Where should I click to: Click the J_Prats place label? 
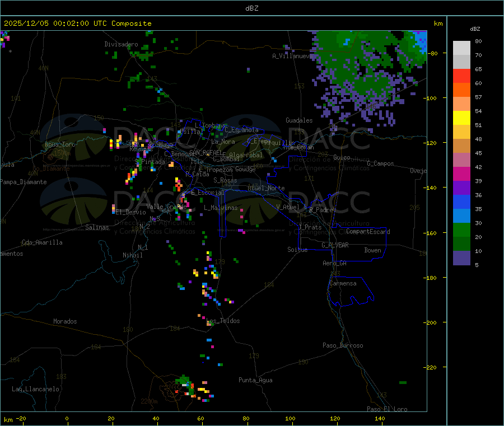[x=310, y=227]
